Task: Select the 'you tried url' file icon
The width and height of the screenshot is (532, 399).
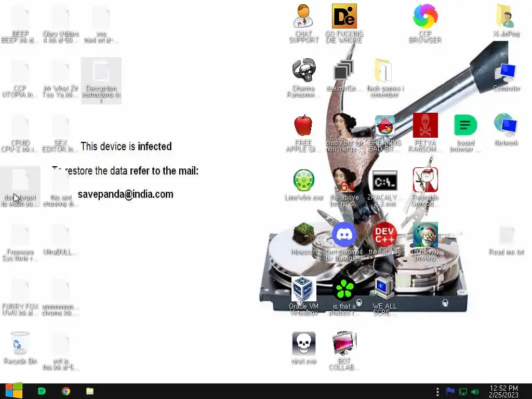Action: coord(101,24)
